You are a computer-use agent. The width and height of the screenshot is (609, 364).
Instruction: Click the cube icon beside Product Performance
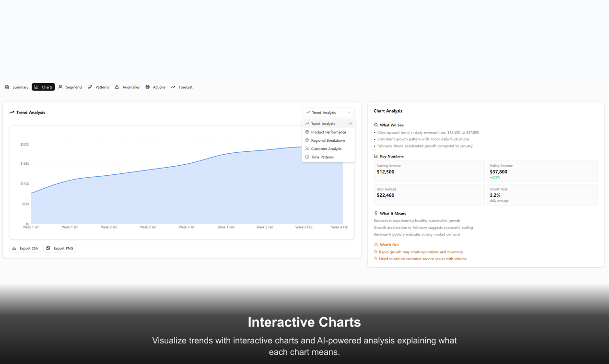[x=307, y=132]
